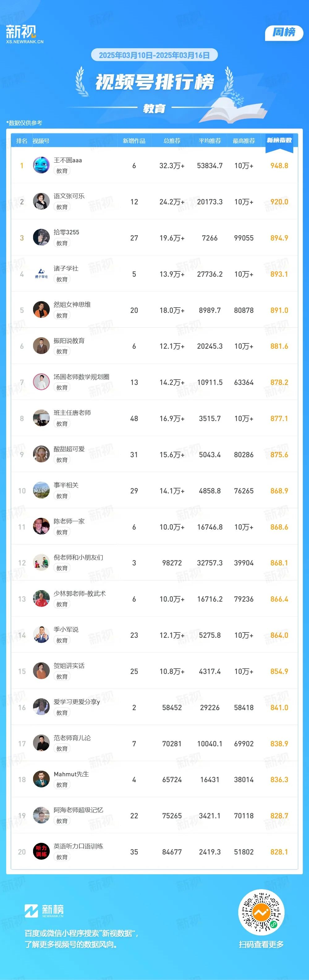The width and height of the screenshot is (309, 980).
Task: Open the 语文张可乐 profile avatar
Action: click(41, 201)
